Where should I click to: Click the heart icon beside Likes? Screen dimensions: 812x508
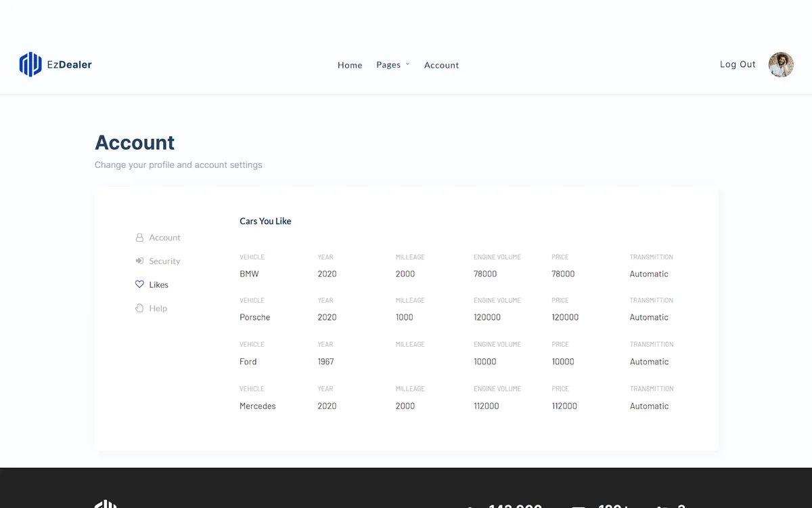139,284
